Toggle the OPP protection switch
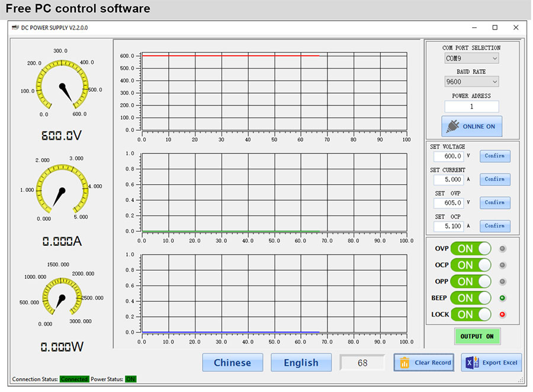533x392 pixels. (x=471, y=281)
